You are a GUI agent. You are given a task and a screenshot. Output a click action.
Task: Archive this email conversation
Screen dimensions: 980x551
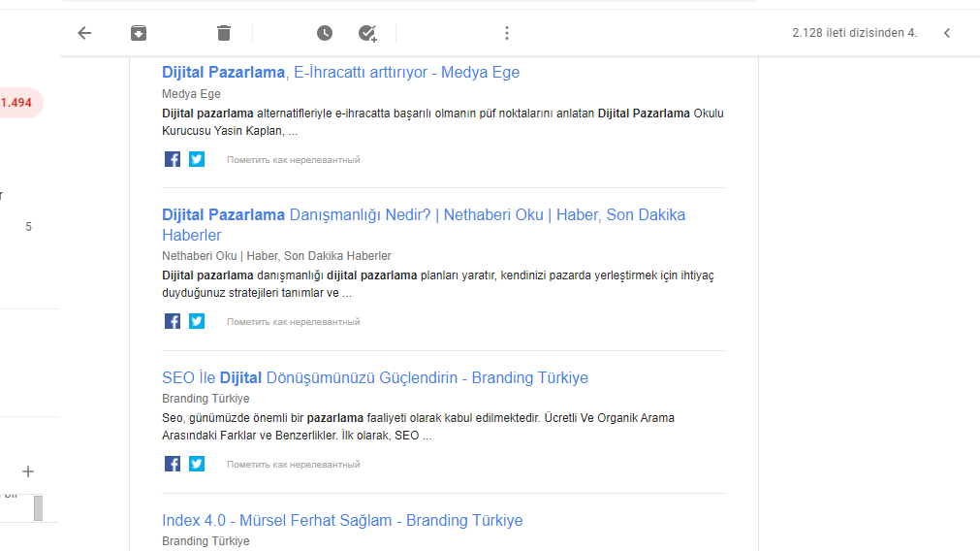[x=139, y=33]
